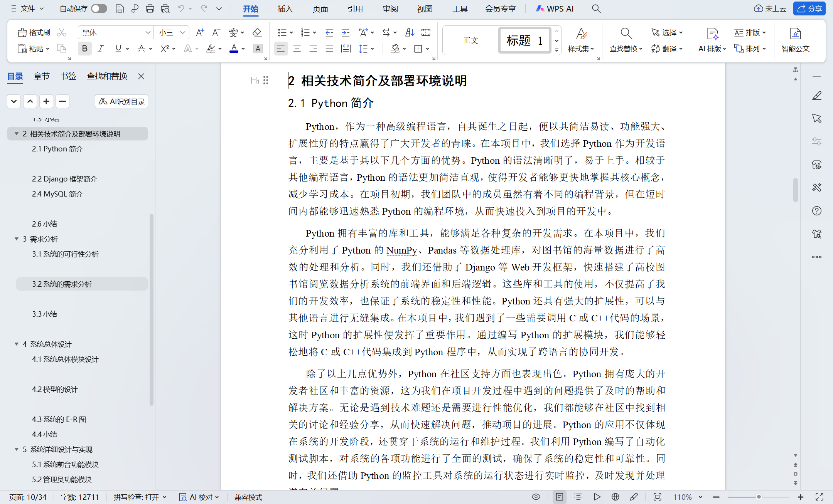This screenshot has height=504, width=833.
Task: Decrease font size with the A- icon
Action: (216, 32)
